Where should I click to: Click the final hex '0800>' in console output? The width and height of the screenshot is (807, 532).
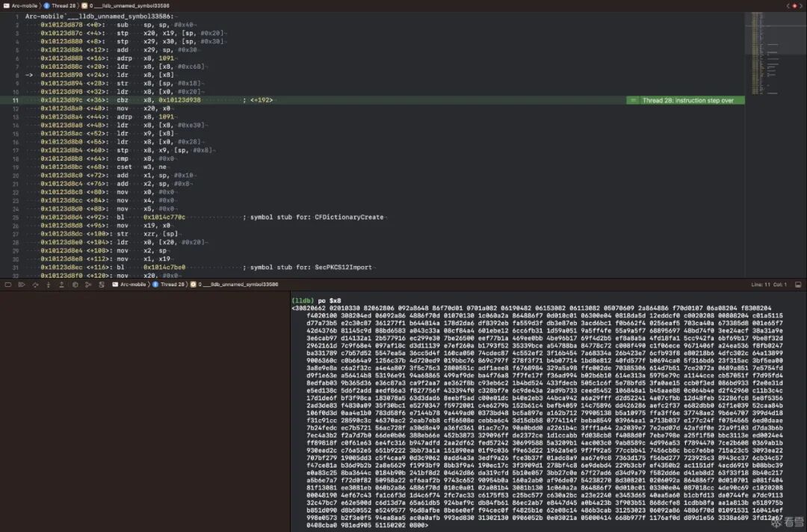coord(418,525)
